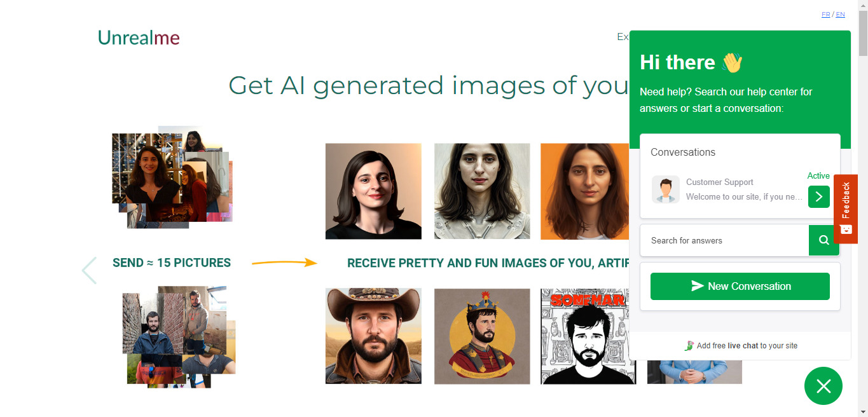Click the orange arrow between pictures text

[284, 263]
